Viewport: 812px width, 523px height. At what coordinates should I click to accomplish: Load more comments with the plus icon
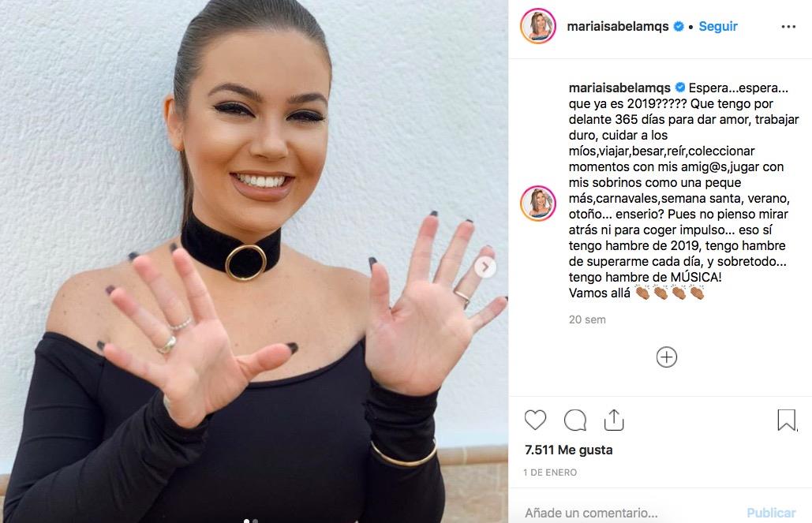click(667, 357)
